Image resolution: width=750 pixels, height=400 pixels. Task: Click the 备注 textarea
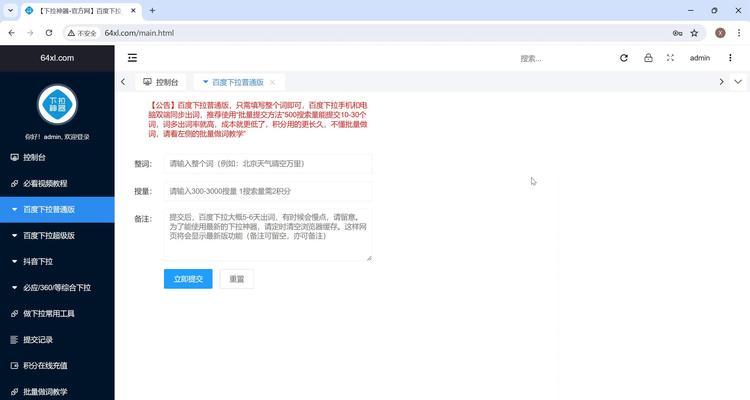(268, 235)
